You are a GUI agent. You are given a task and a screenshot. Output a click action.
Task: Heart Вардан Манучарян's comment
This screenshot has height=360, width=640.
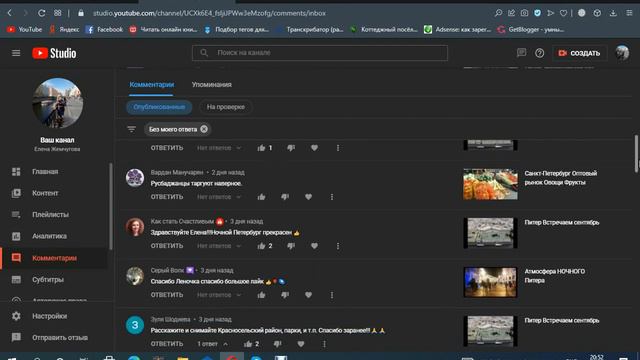[x=308, y=197]
